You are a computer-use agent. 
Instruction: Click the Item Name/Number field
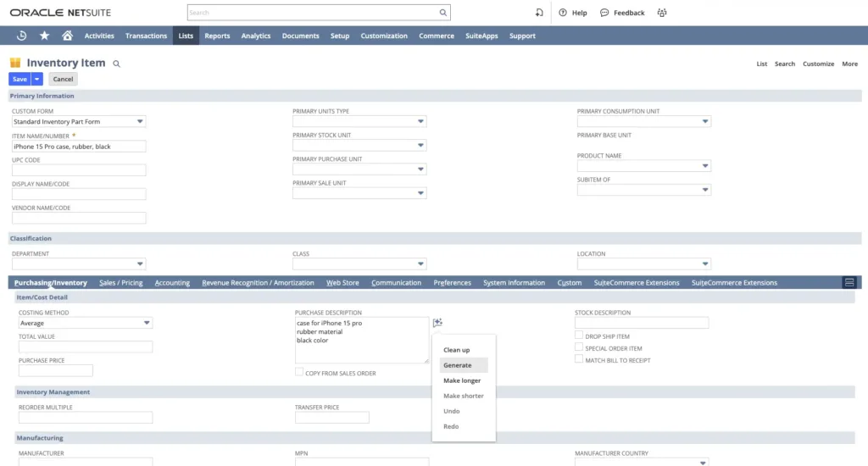click(79, 147)
